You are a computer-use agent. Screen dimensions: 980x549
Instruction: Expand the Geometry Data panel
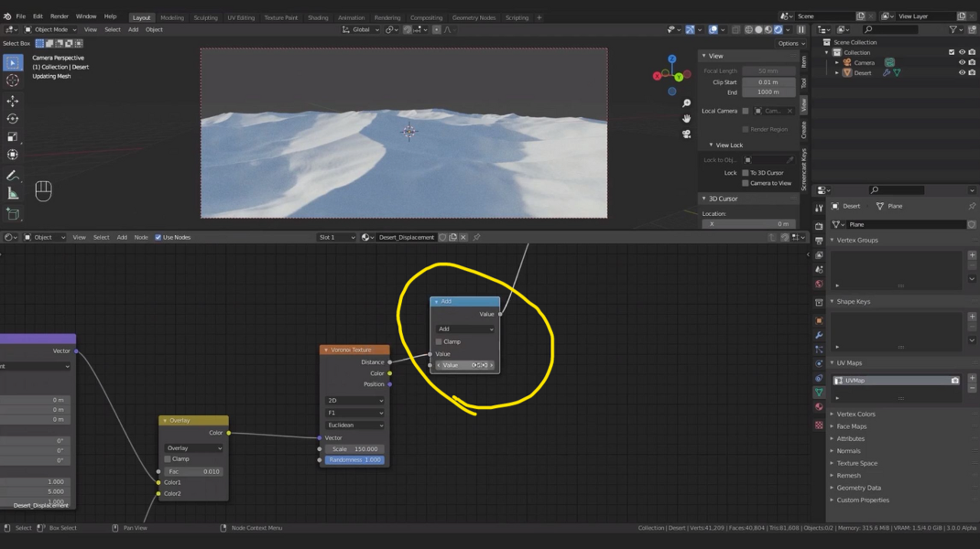(x=858, y=488)
